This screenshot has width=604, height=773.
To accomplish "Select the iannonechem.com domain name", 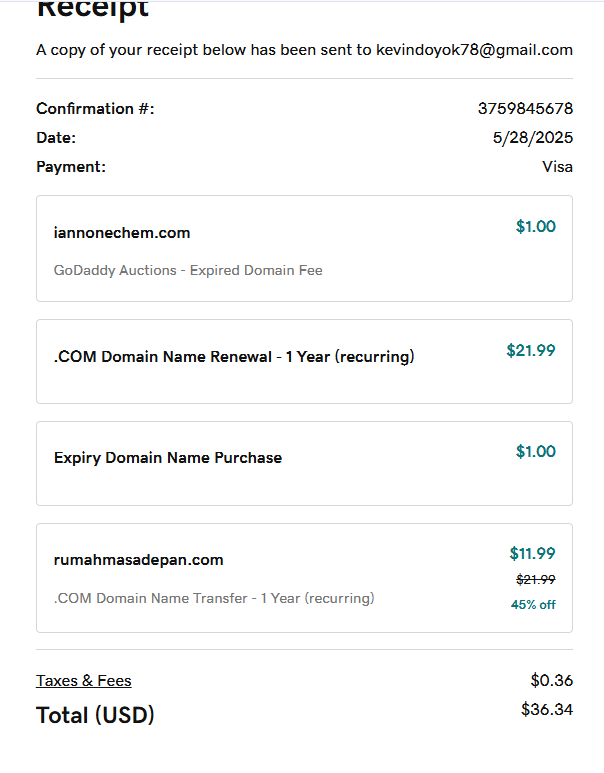I will click(x=122, y=233).
